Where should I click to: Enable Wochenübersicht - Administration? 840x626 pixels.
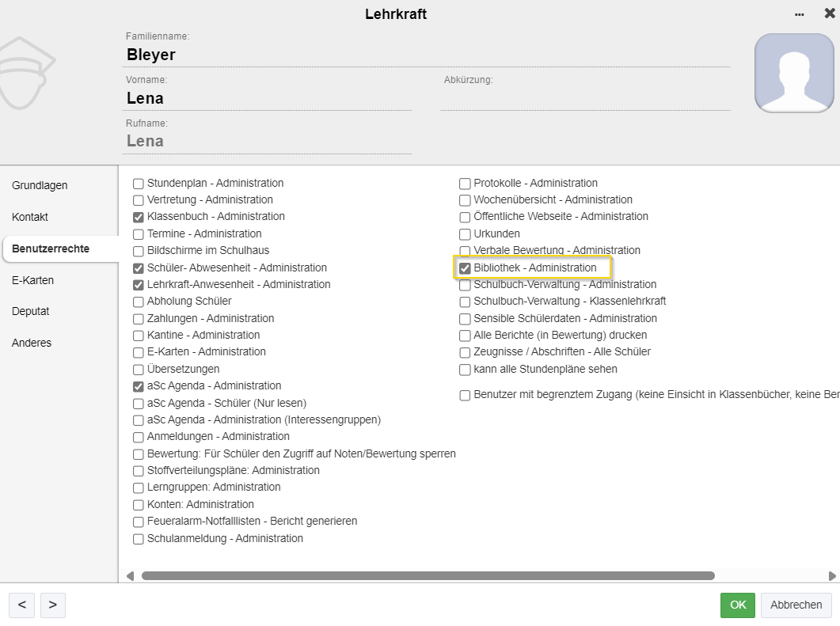(465, 200)
